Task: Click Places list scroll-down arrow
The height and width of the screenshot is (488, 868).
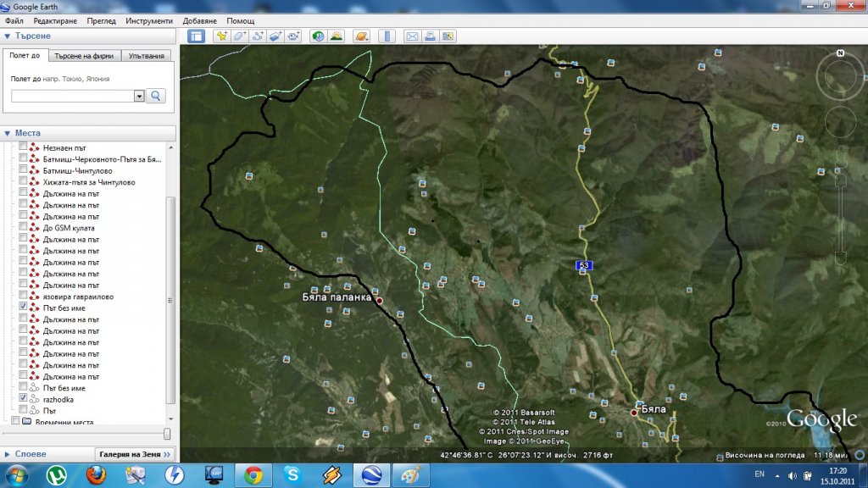Action: pos(170,419)
